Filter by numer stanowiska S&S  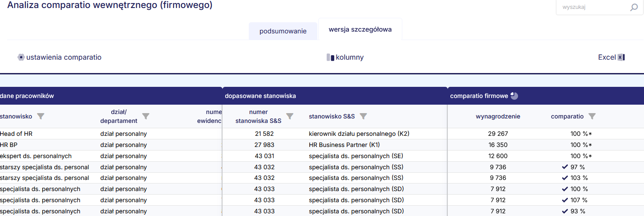click(x=290, y=116)
